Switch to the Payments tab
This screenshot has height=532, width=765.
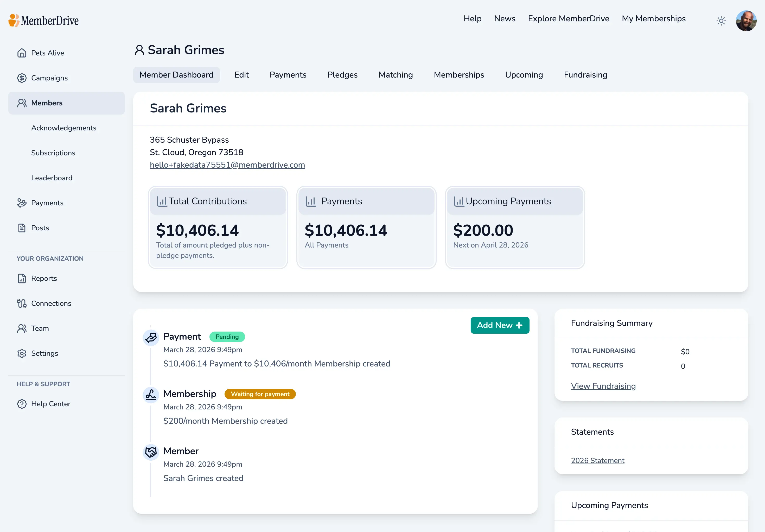point(288,75)
